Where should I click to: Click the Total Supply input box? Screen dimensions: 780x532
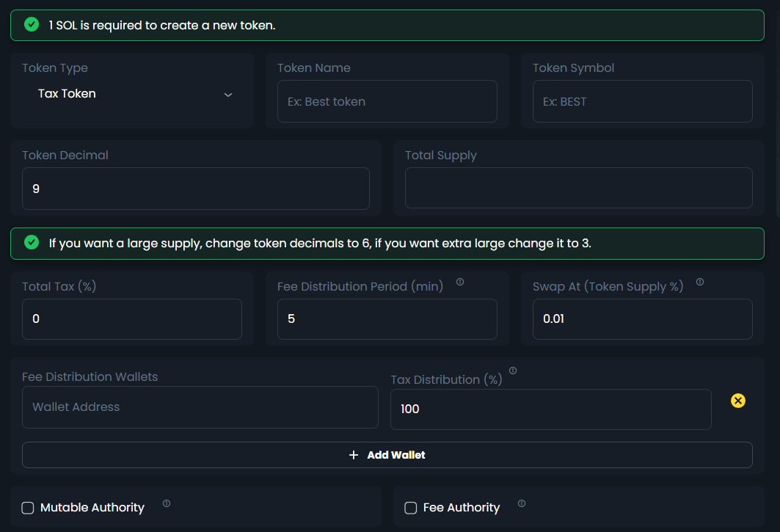(x=578, y=189)
